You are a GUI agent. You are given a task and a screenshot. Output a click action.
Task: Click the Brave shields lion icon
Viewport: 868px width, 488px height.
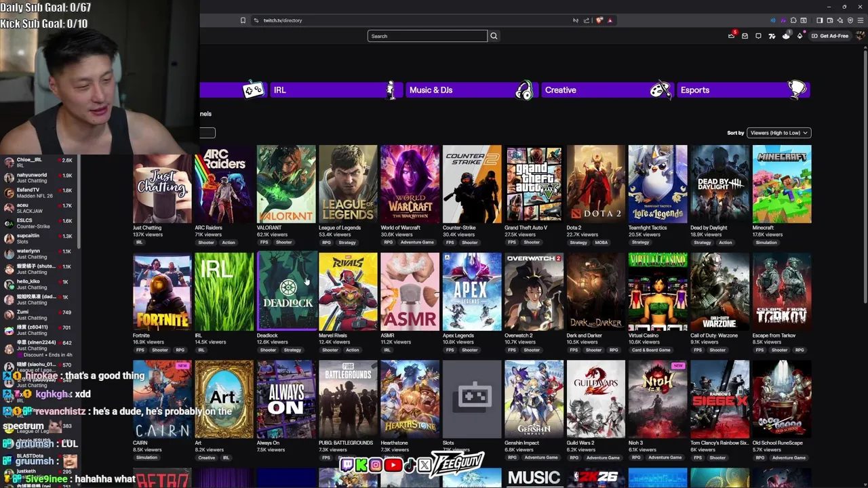(x=599, y=20)
